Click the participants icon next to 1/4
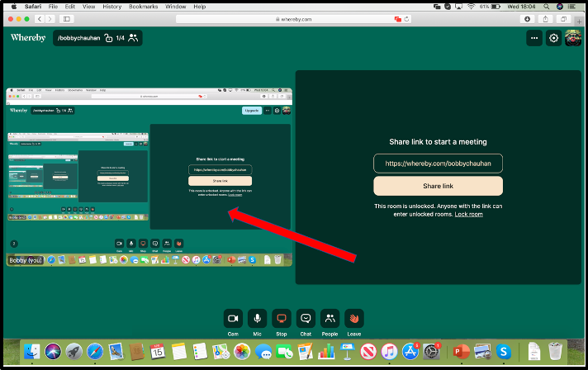The height and width of the screenshot is (370, 588). coord(133,38)
